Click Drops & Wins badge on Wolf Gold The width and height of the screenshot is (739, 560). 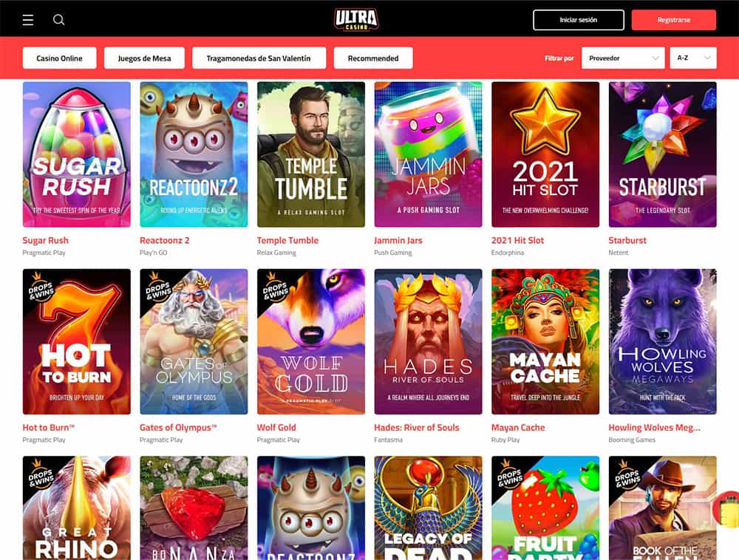[x=274, y=287]
